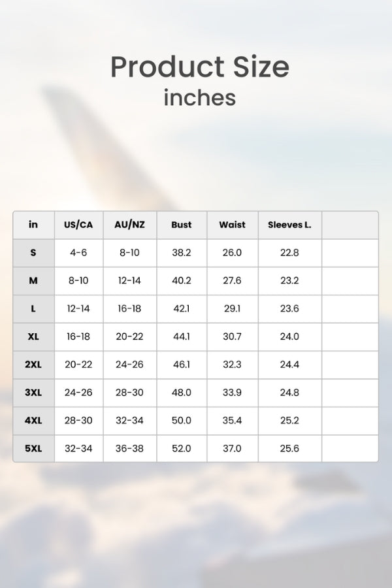
Task: Click the 25.6 sleeve value for 5XL
Action: (x=289, y=448)
